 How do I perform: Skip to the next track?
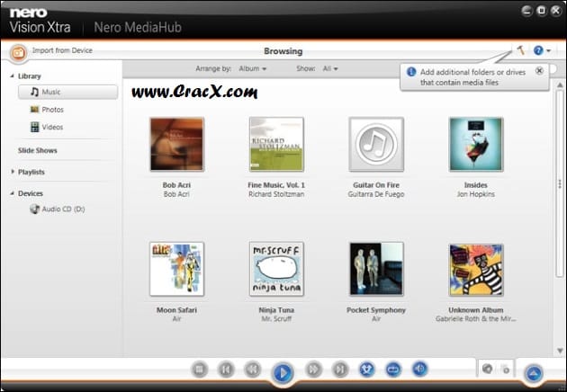pos(340,370)
